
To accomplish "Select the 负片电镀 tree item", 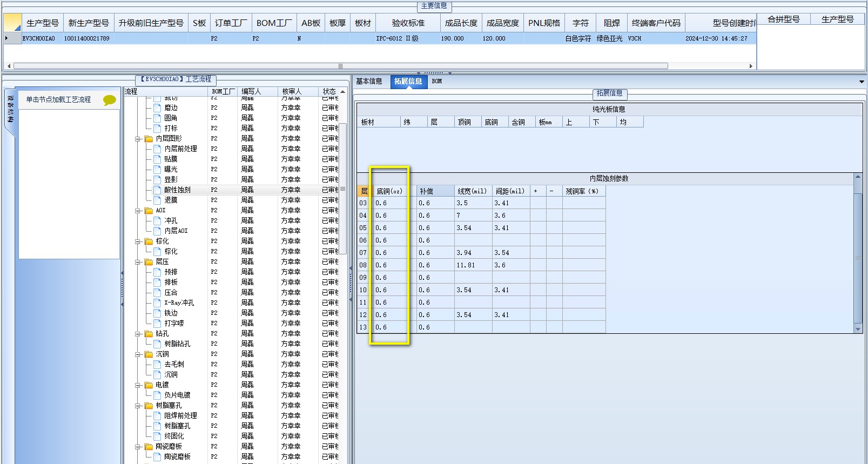I will click(177, 395).
